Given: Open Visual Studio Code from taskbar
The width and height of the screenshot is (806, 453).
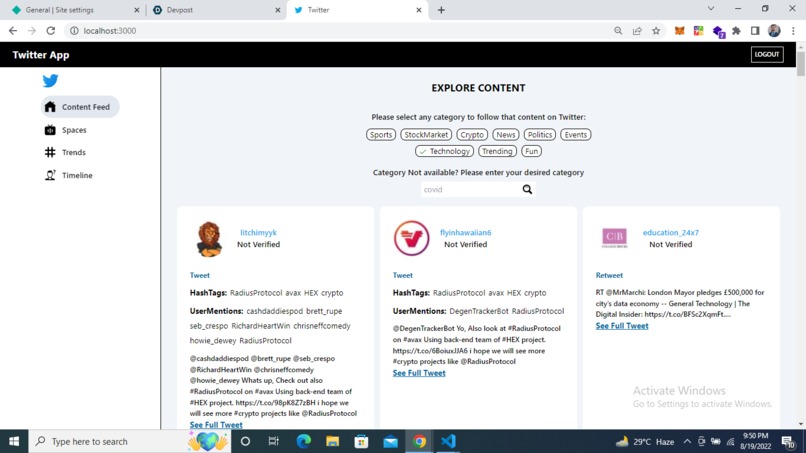Looking at the screenshot, I should pos(448,441).
